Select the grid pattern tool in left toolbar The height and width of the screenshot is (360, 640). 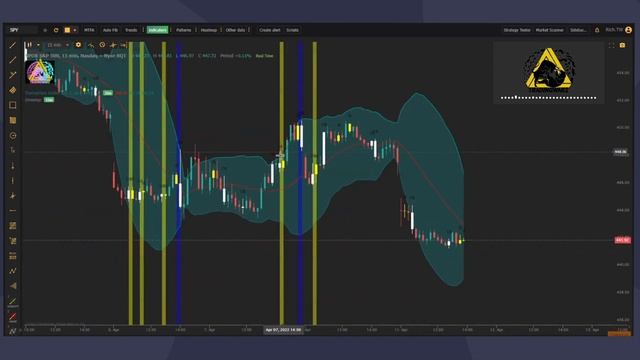click(x=13, y=226)
